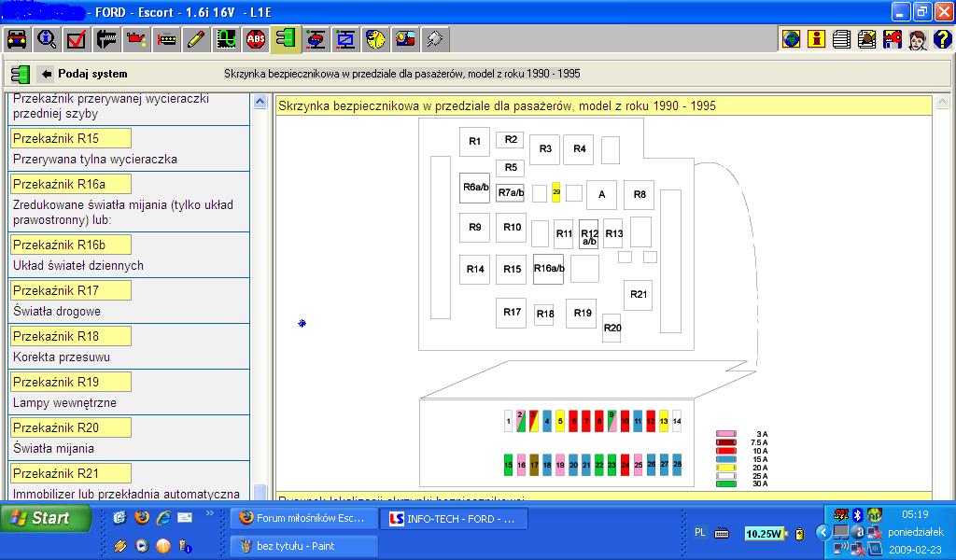Click the red checkmark icon

77,39
